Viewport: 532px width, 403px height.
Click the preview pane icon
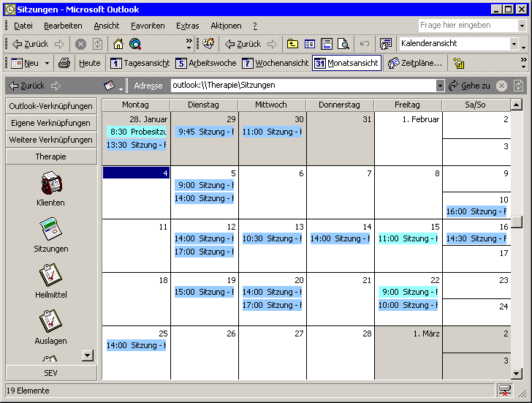[327, 44]
